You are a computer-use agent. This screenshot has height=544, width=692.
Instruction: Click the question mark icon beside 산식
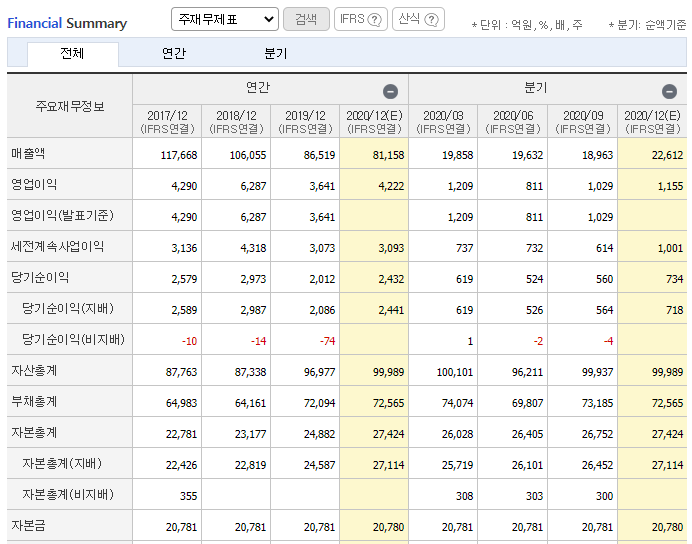click(x=431, y=19)
